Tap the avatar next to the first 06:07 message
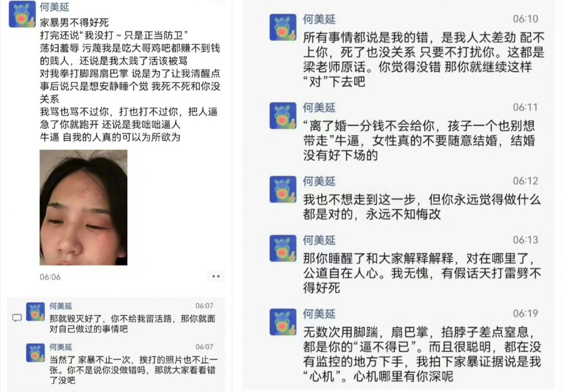 coord(36,312)
